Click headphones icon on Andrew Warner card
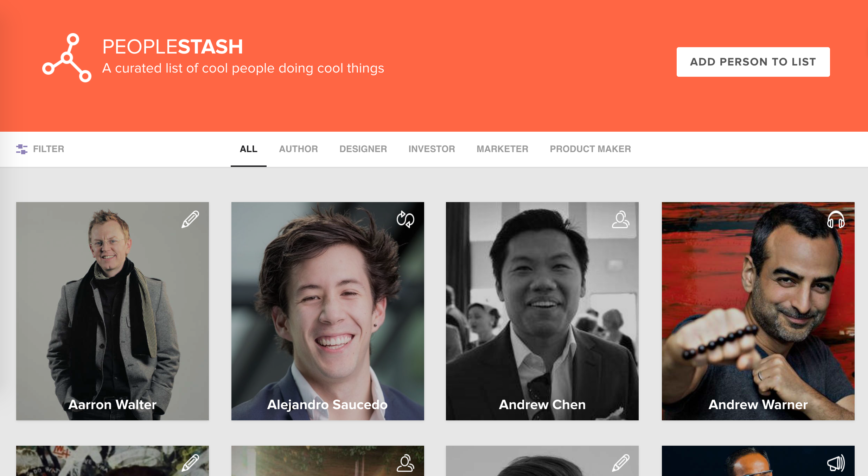The width and height of the screenshot is (868, 476). (836, 220)
